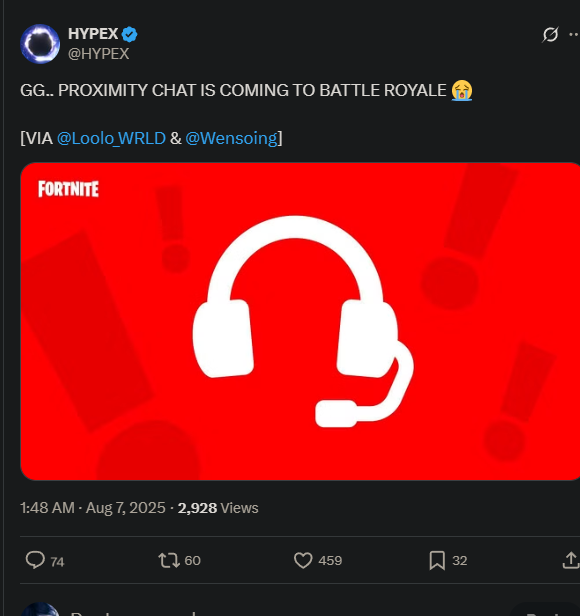This screenshot has height=616, width=580.
Task: Click the @HYPEX handle text
Action: [x=99, y=54]
